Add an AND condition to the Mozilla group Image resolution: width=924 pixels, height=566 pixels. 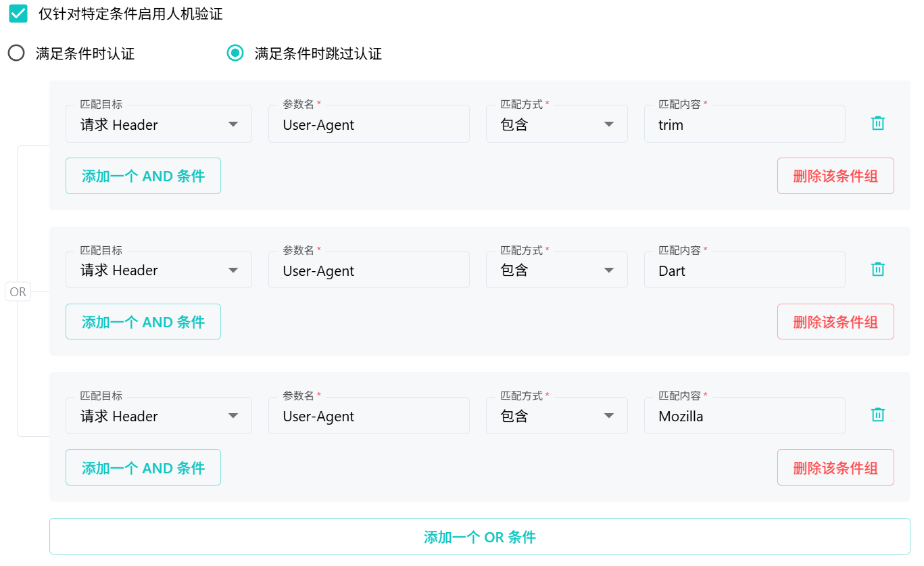pyautogui.click(x=143, y=468)
